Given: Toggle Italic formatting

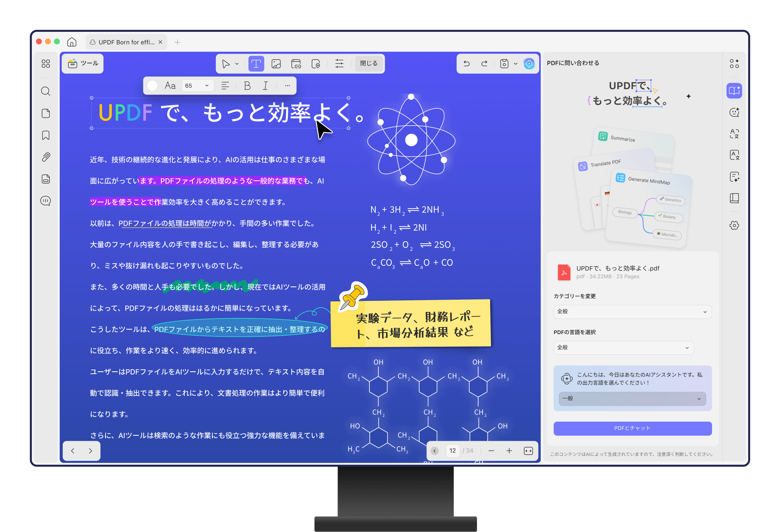Looking at the screenshot, I should click(265, 86).
